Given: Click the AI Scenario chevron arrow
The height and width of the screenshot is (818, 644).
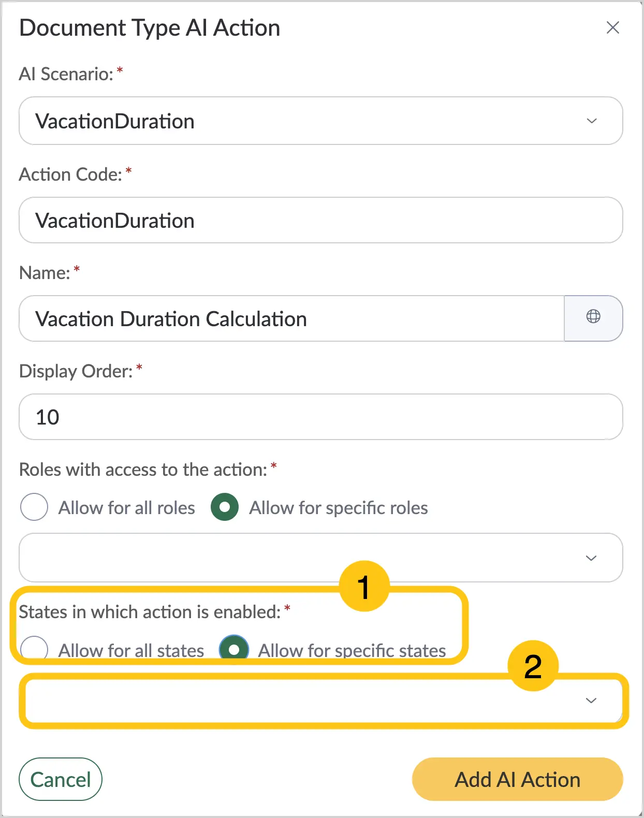Looking at the screenshot, I should click(x=591, y=121).
